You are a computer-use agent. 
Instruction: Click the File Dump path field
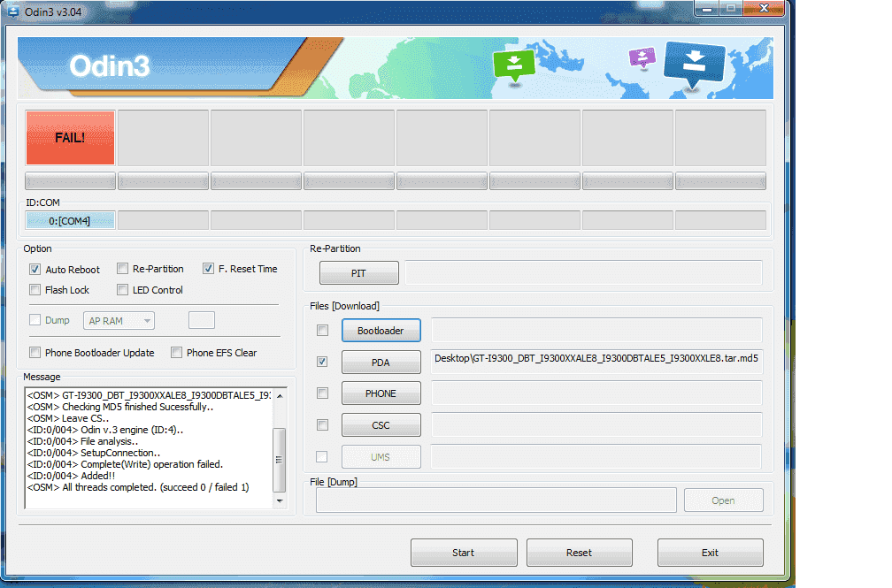(496, 500)
